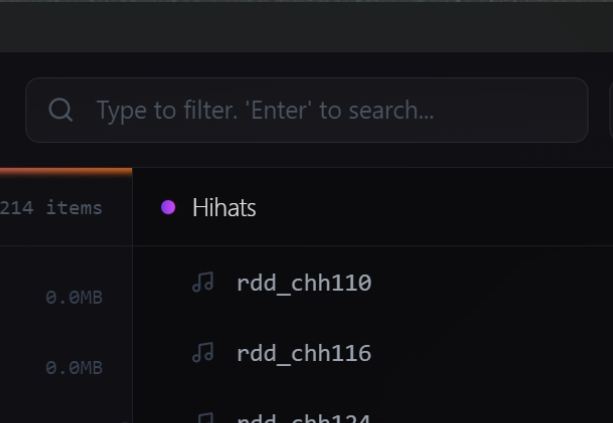
Task: Click the first 0.0MB size entry
Action: pyautogui.click(x=73, y=297)
